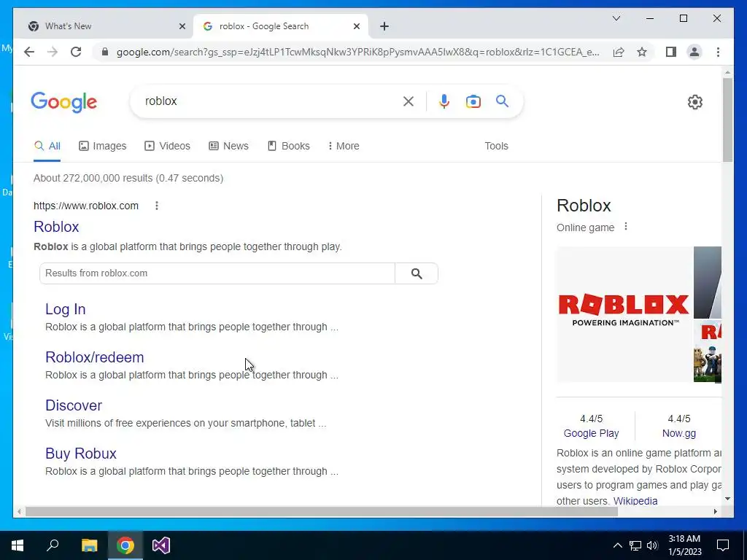Start voice search with the microphone icon

point(444,101)
